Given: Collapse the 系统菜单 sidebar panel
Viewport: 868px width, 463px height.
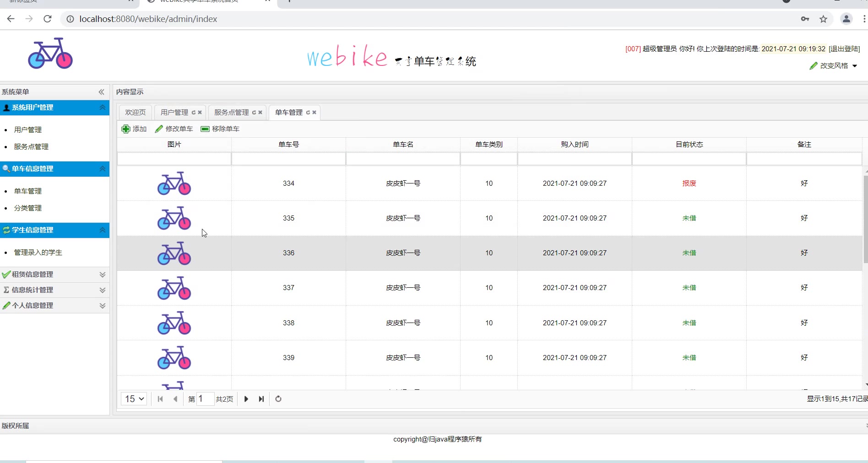Looking at the screenshot, I should [102, 92].
